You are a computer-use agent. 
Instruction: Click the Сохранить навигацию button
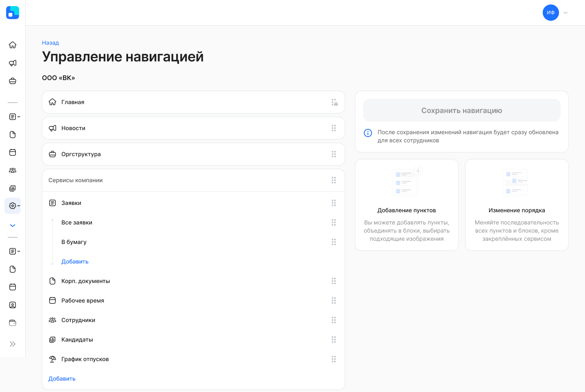tap(461, 110)
